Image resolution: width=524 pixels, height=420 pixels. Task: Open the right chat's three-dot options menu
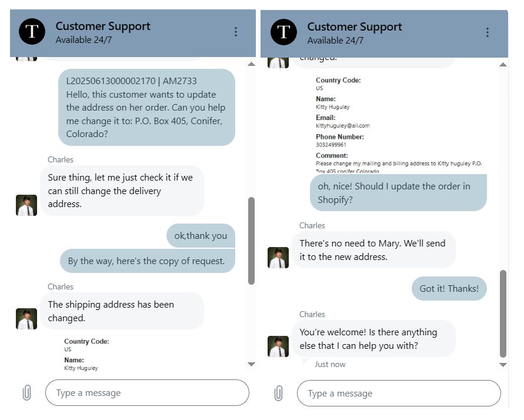click(x=487, y=32)
